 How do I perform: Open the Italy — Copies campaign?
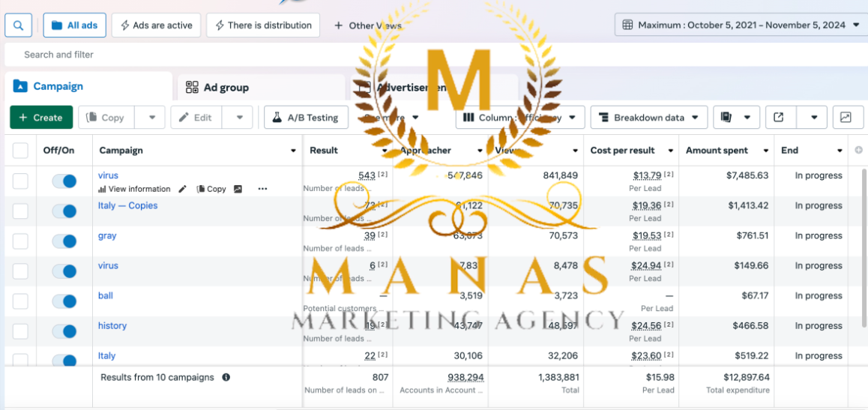pos(128,205)
